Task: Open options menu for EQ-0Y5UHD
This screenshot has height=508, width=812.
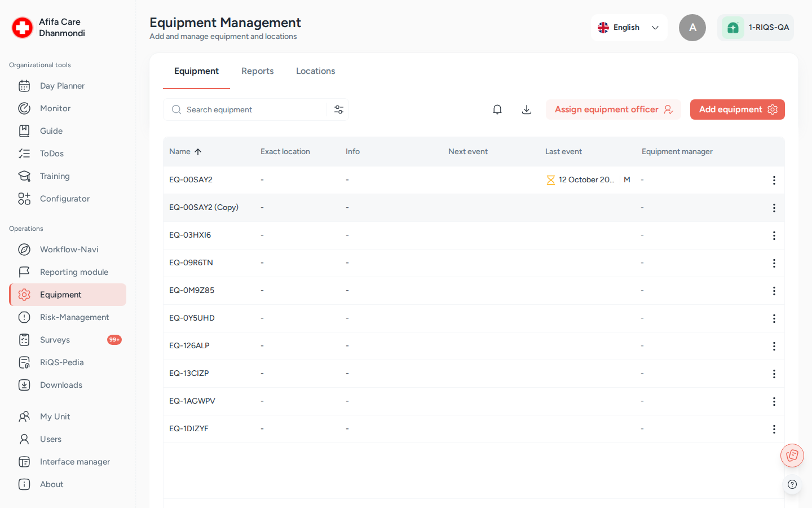Action: [x=774, y=318]
